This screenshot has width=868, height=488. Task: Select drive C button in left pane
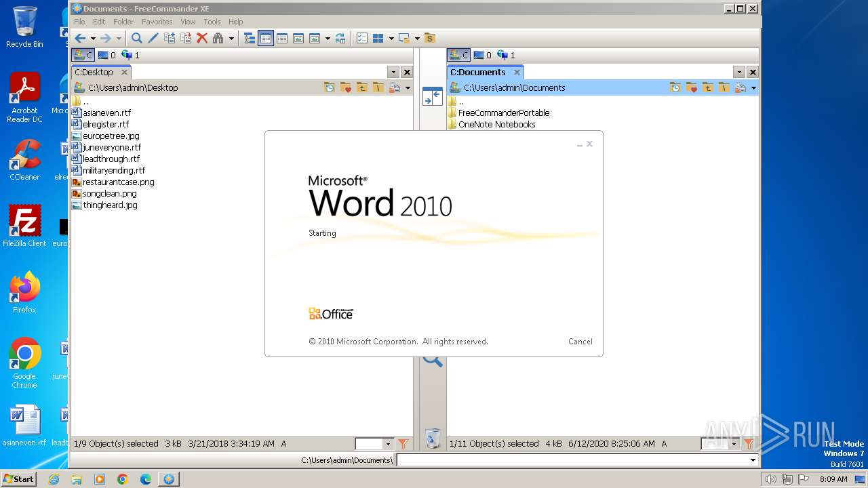click(x=83, y=55)
